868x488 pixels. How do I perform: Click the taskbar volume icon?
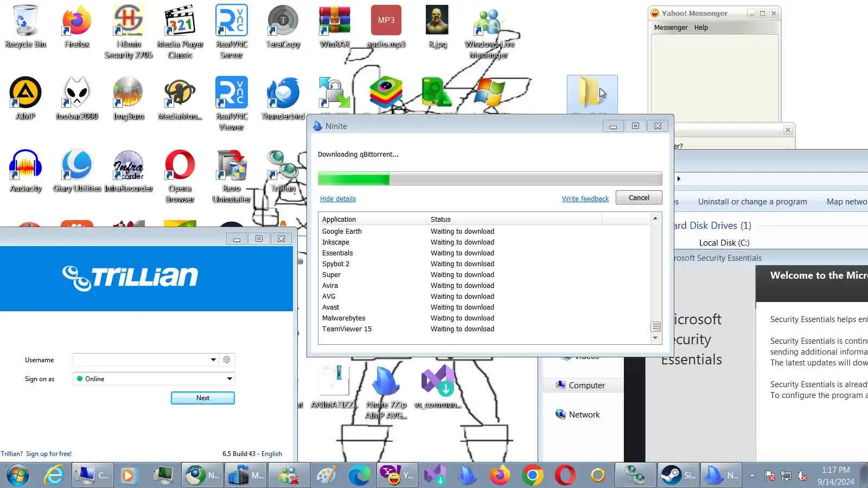[x=802, y=476]
